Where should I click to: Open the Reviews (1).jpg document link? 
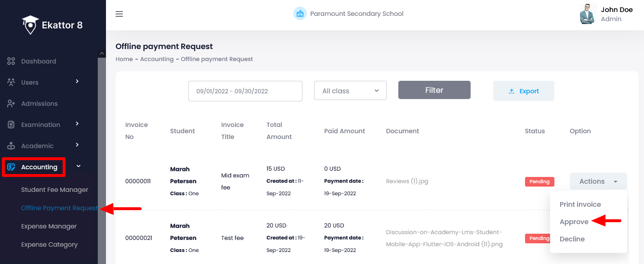point(407,181)
